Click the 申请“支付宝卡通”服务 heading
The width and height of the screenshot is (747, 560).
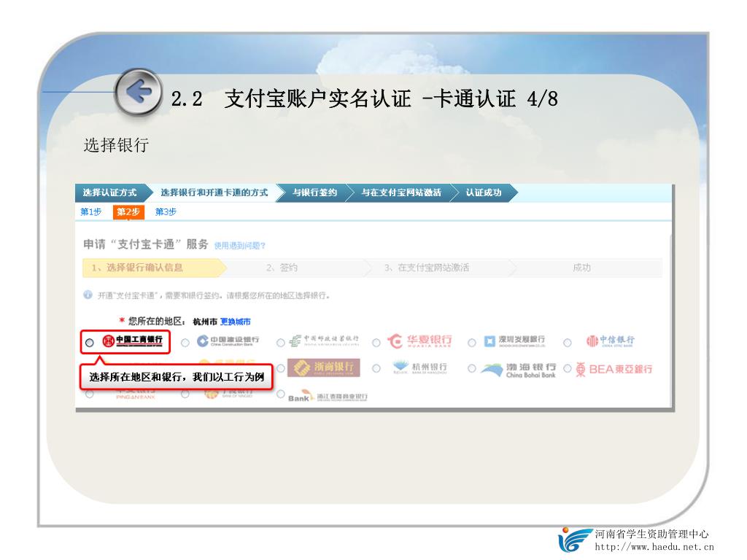(146, 244)
